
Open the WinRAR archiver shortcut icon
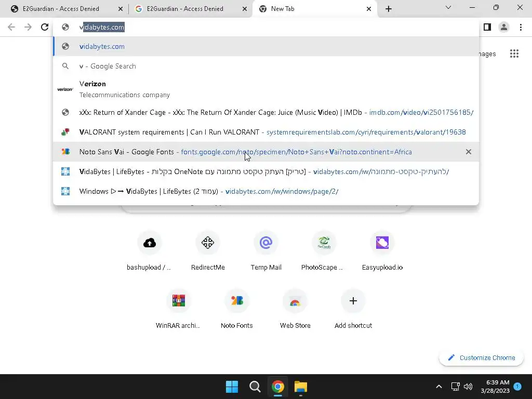point(179,301)
